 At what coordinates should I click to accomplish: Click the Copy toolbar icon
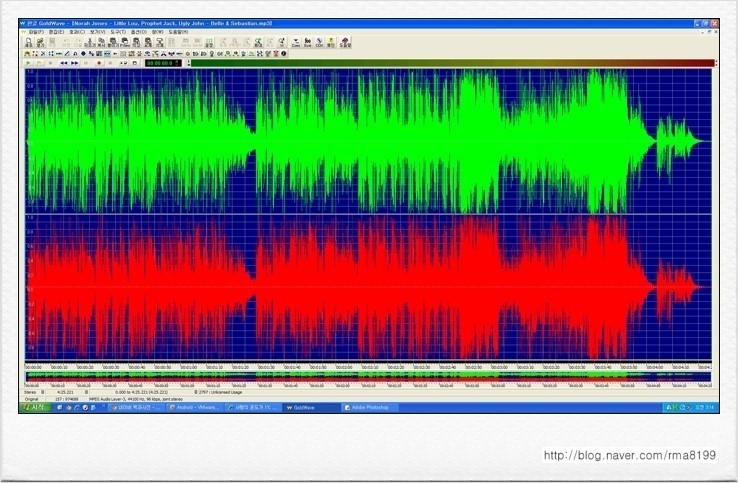101,42
